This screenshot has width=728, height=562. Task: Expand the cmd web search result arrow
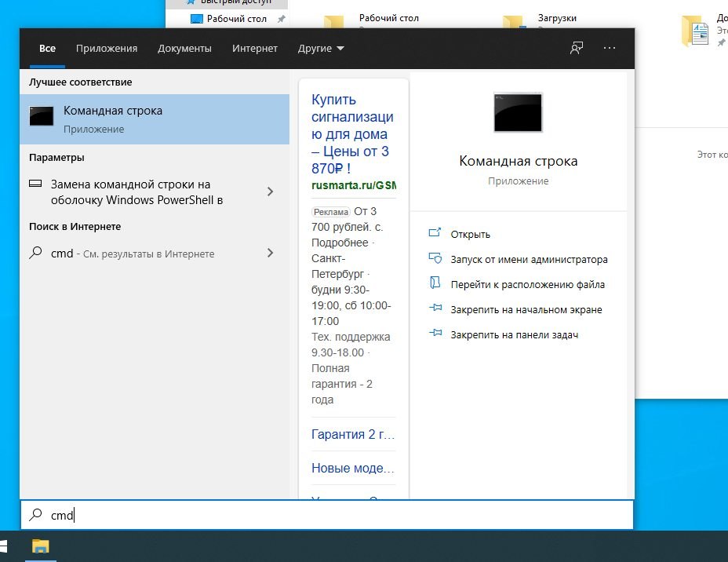point(270,253)
